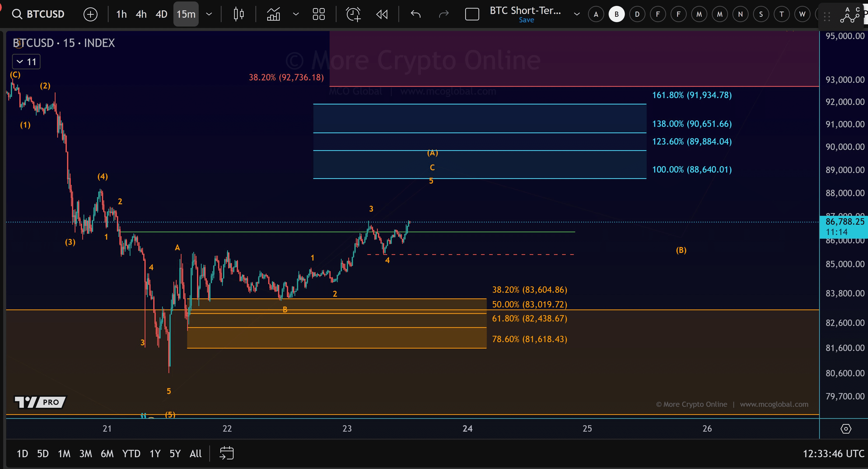Open the BTC Short-Term layout dropdown arrow

[576, 14]
